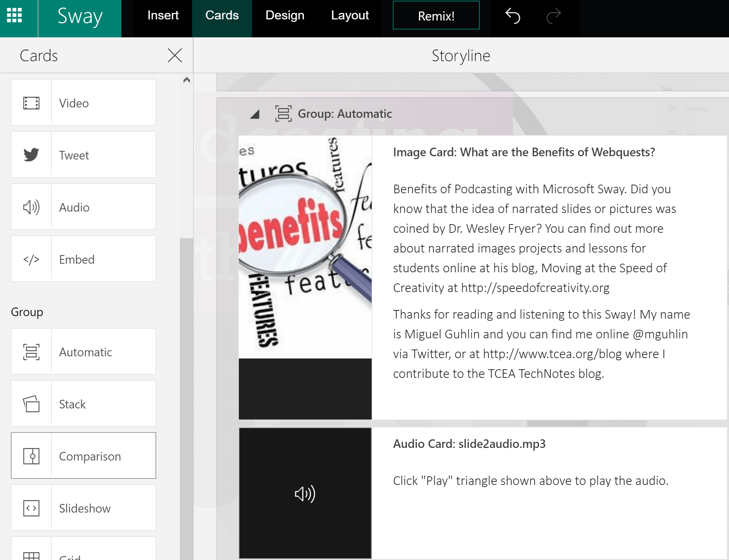Click the 'Thanks for reading' paragraph text
This screenshot has height=560, width=729.
(x=541, y=344)
